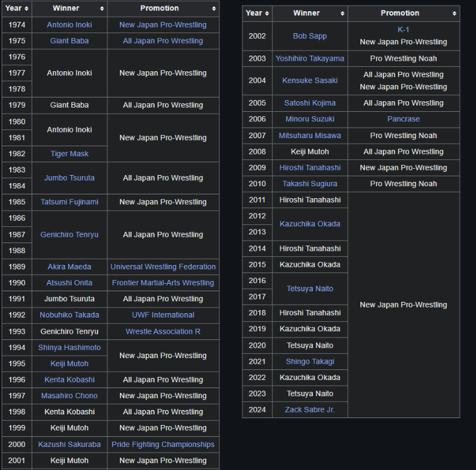Image resolution: width=476 pixels, height=470 pixels.
Task: Open Nobuhiko Takada link
Action: 69,315
